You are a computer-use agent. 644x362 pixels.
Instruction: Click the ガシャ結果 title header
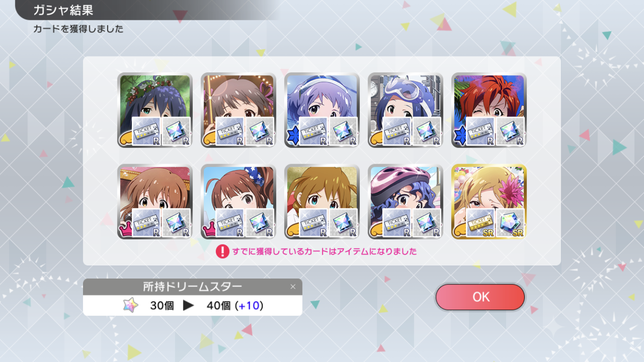click(63, 10)
